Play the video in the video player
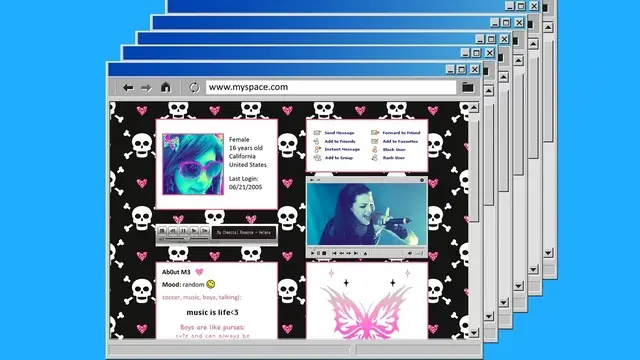This screenshot has height=360, width=640. tap(313, 253)
